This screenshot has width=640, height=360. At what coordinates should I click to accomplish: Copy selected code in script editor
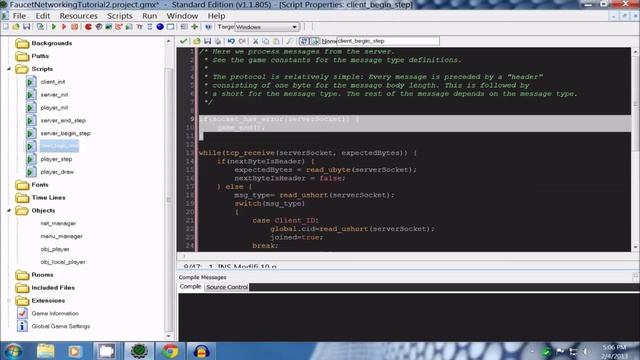point(266,41)
